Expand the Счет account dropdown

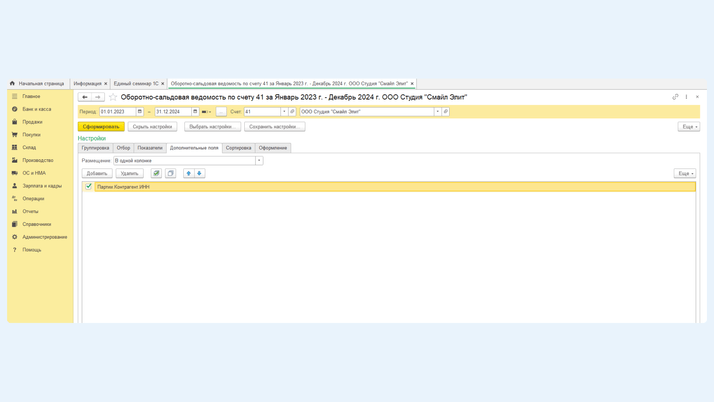[284, 112]
